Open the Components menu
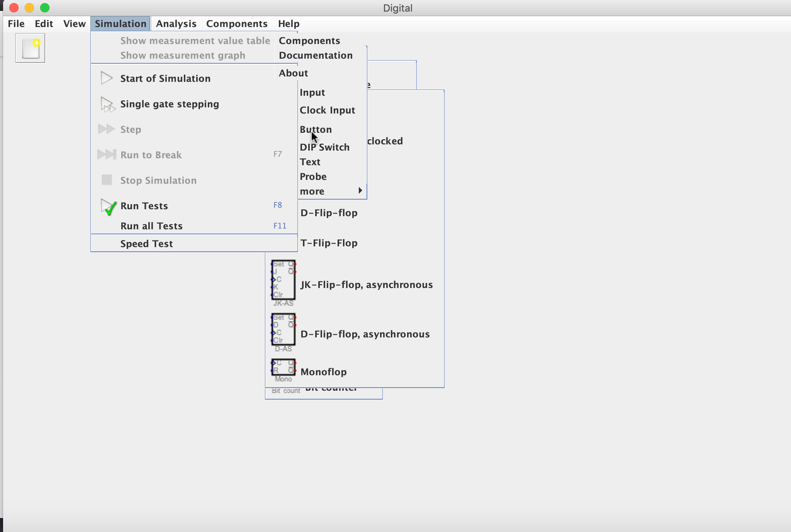The width and height of the screenshot is (791, 532). click(236, 24)
